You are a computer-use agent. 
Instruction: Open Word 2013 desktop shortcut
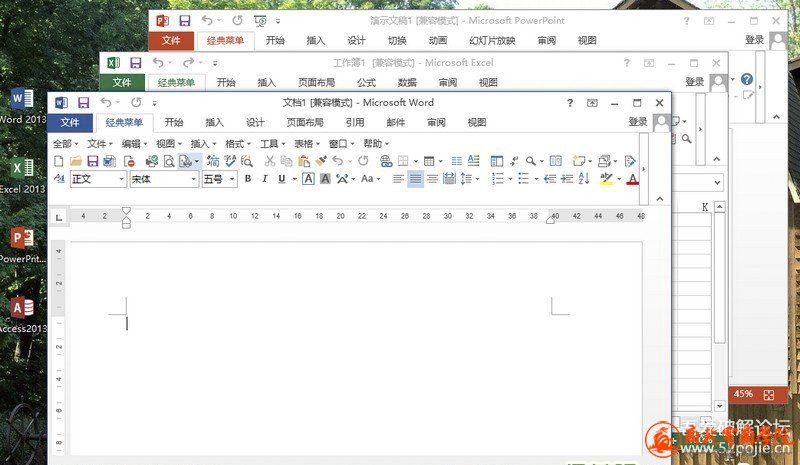[x=22, y=106]
